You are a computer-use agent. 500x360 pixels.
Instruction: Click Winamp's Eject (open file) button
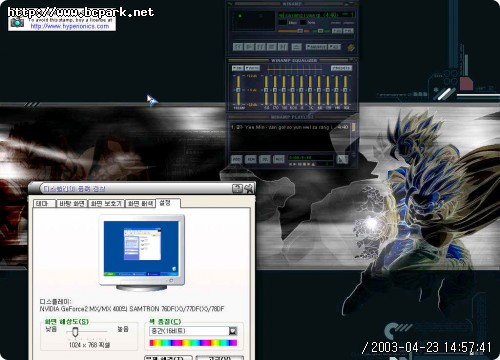[x=296, y=47]
